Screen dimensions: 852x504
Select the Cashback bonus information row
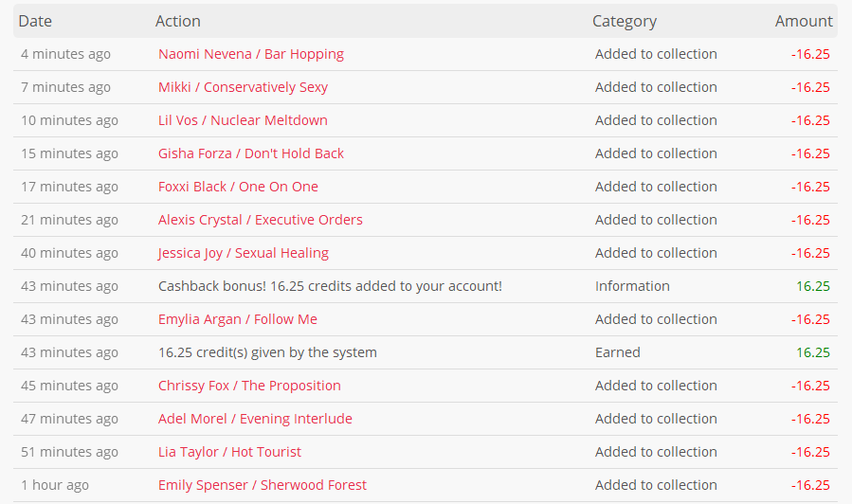point(426,286)
